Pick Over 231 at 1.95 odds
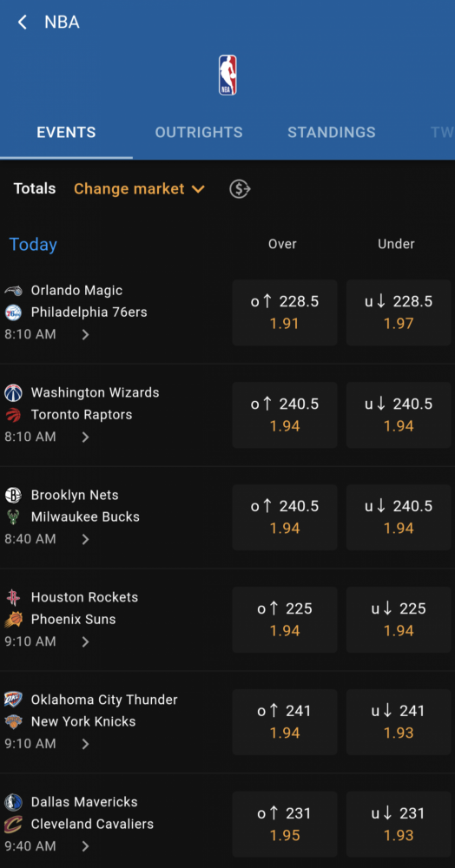 coord(285,825)
